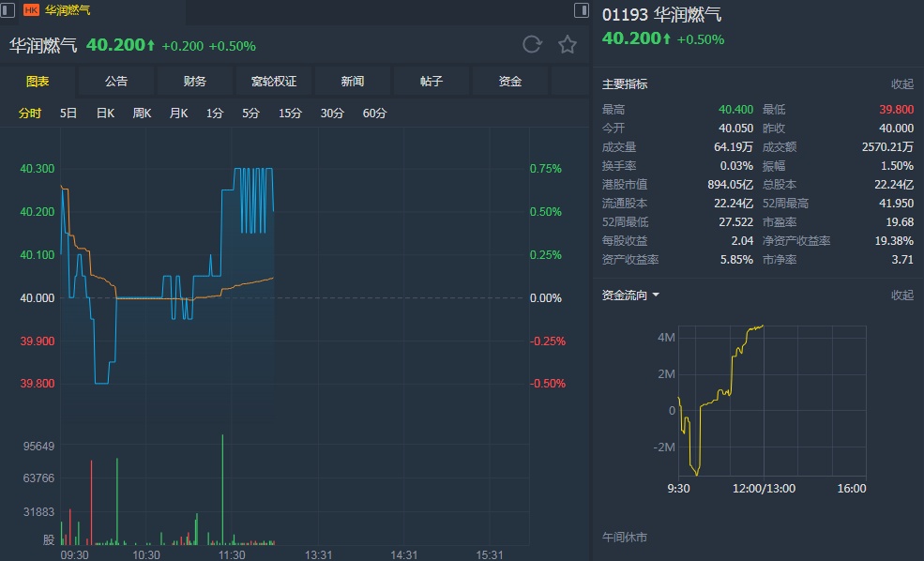Click the 每股收益 value 2.04
Image resolution: width=924 pixels, height=561 pixels.
click(742, 241)
